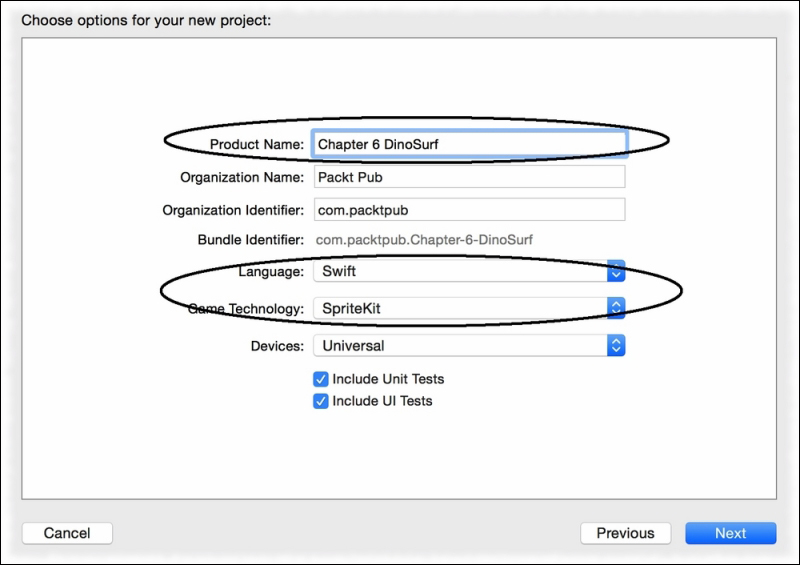800x565 pixels.
Task: Open the Game Technology dropdown showing SpriteKit
Action: point(469,308)
